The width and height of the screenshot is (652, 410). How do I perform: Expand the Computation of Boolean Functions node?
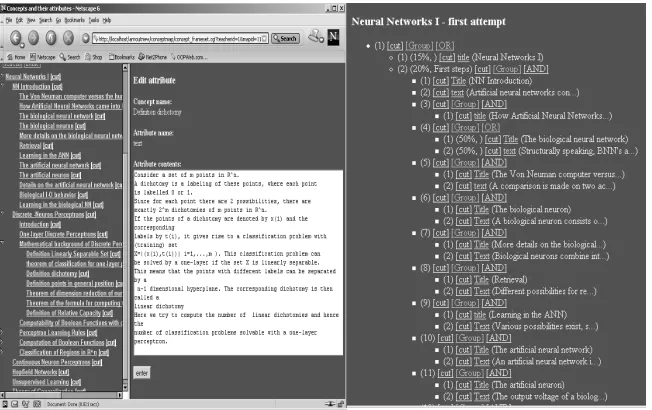point(2,342)
